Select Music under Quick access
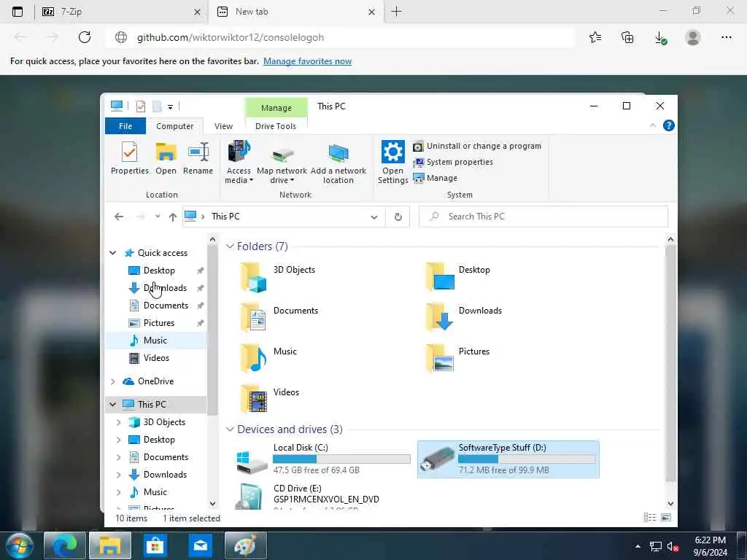This screenshot has width=747, height=560. [155, 341]
